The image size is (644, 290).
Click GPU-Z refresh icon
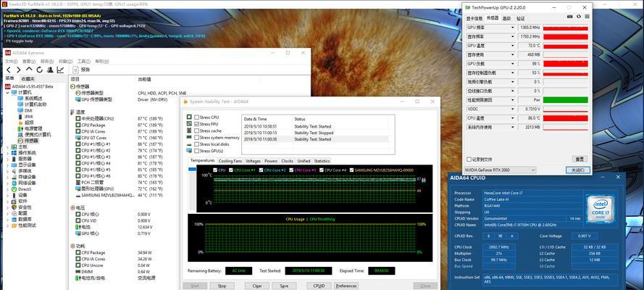click(x=579, y=17)
